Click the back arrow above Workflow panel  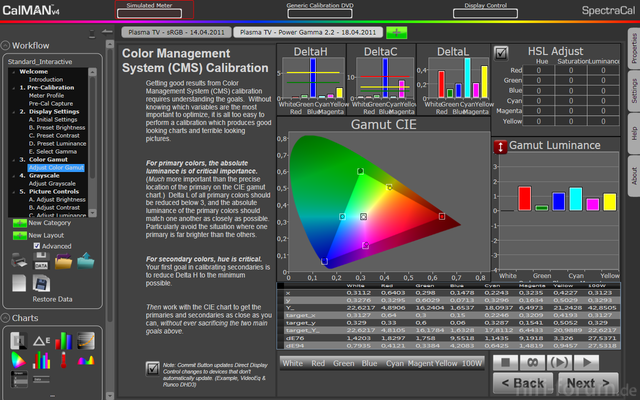coord(107,32)
